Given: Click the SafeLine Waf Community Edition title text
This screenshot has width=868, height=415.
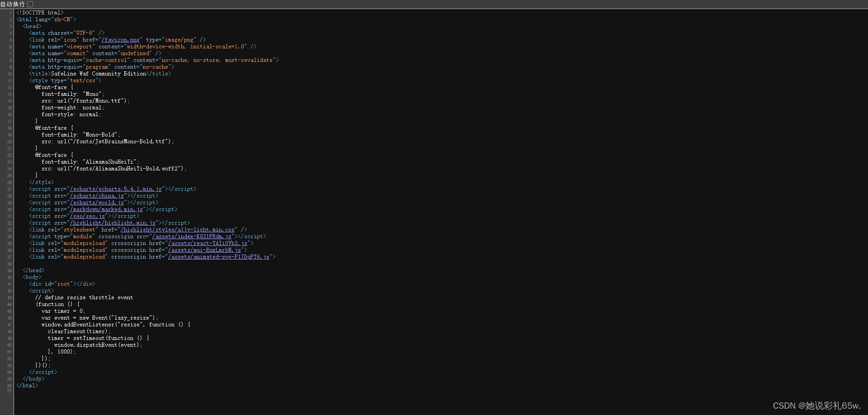Looking at the screenshot, I should [x=99, y=74].
